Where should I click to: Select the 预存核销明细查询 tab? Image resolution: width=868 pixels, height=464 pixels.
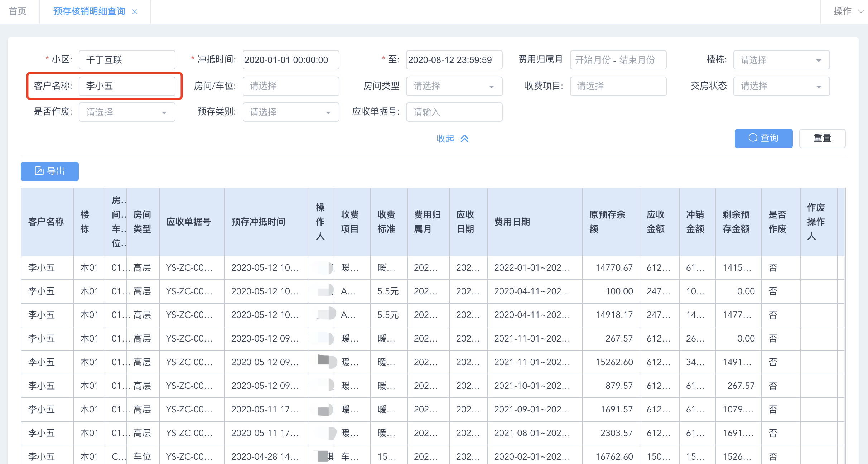tap(89, 11)
